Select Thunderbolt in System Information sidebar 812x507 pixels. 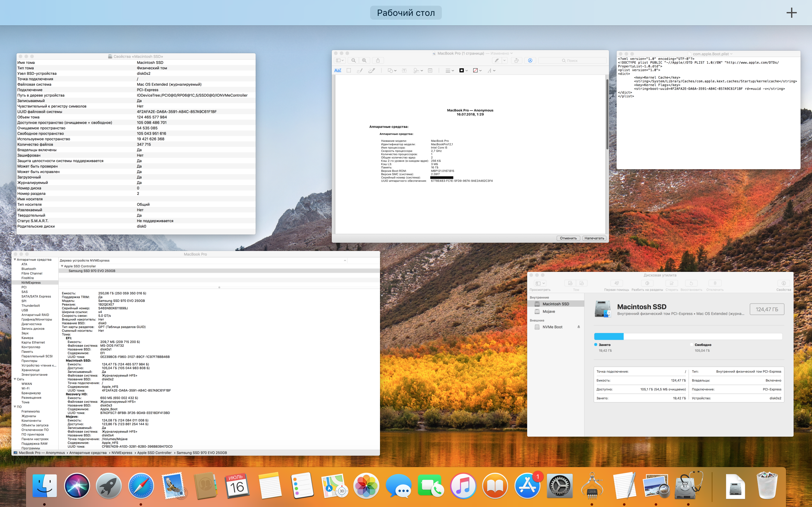(x=30, y=305)
